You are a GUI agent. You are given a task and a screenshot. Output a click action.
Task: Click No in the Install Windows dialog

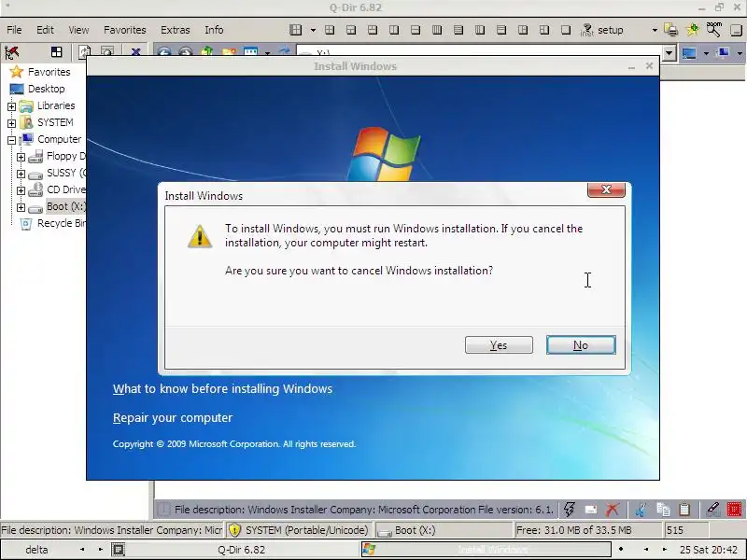(581, 345)
